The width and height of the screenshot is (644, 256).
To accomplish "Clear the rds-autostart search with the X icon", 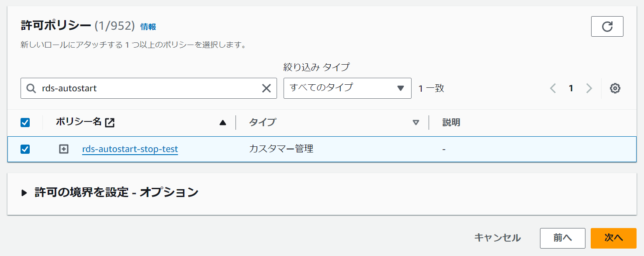I will tap(267, 88).
